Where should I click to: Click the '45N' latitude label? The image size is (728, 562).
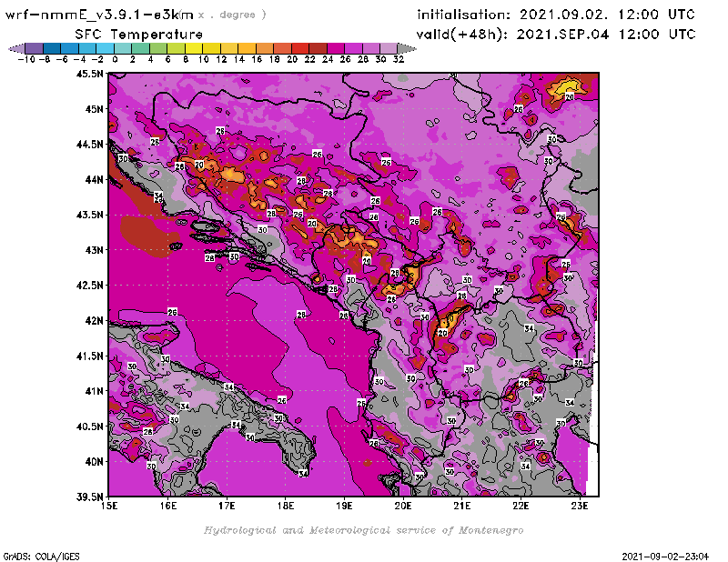click(x=94, y=109)
